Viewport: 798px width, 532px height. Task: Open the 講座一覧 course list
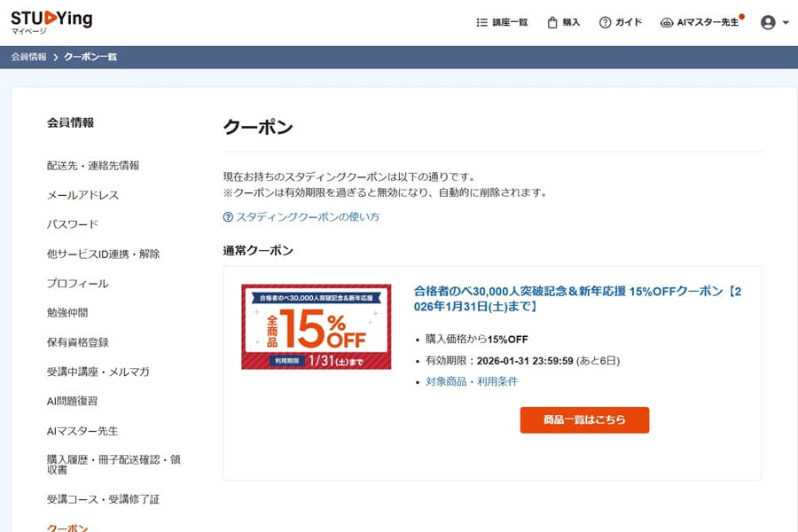(x=502, y=22)
